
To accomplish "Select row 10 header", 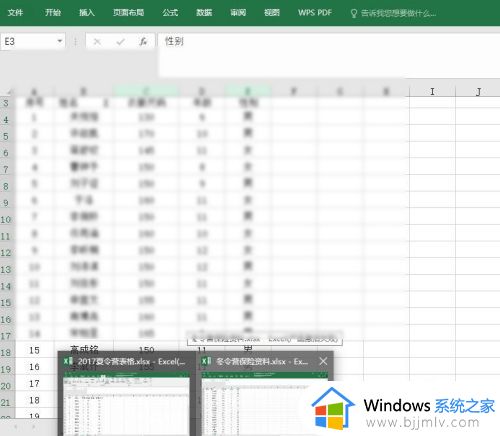I will tap(6, 220).
